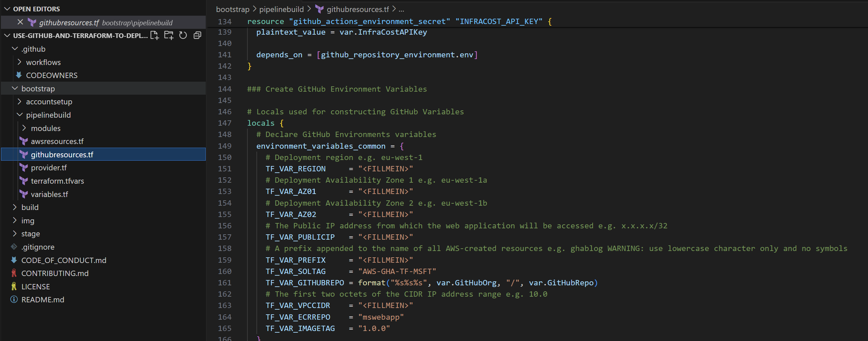Click the LICENSE file icon

coord(13,286)
